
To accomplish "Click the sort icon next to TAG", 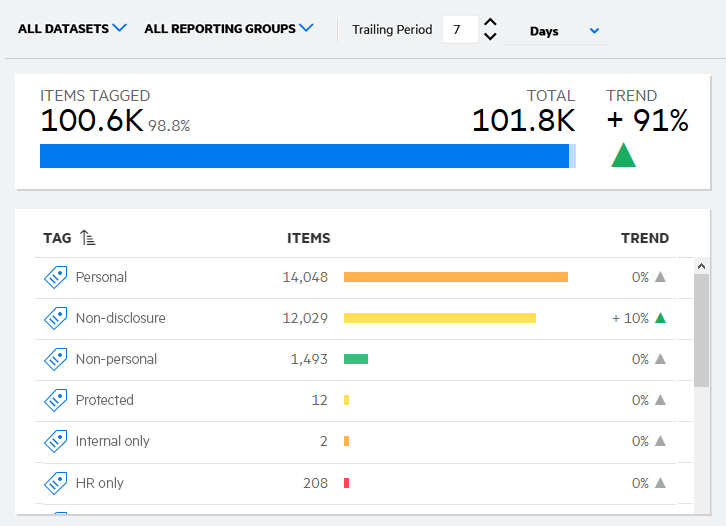I will pyautogui.click(x=88, y=238).
